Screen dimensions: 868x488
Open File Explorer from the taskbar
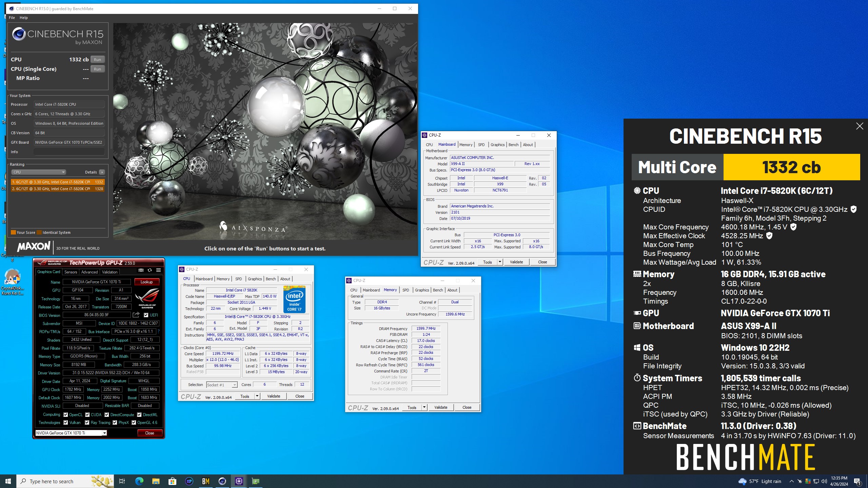(156, 481)
